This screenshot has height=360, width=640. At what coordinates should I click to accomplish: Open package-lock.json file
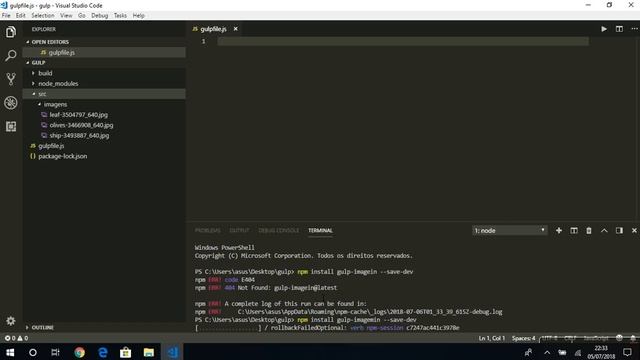tap(104, 156)
